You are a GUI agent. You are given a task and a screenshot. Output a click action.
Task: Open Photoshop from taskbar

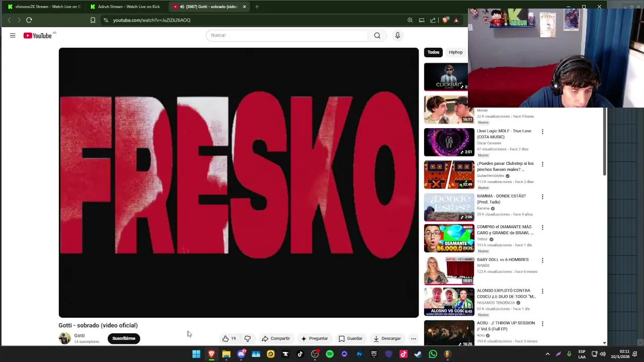click(359, 354)
